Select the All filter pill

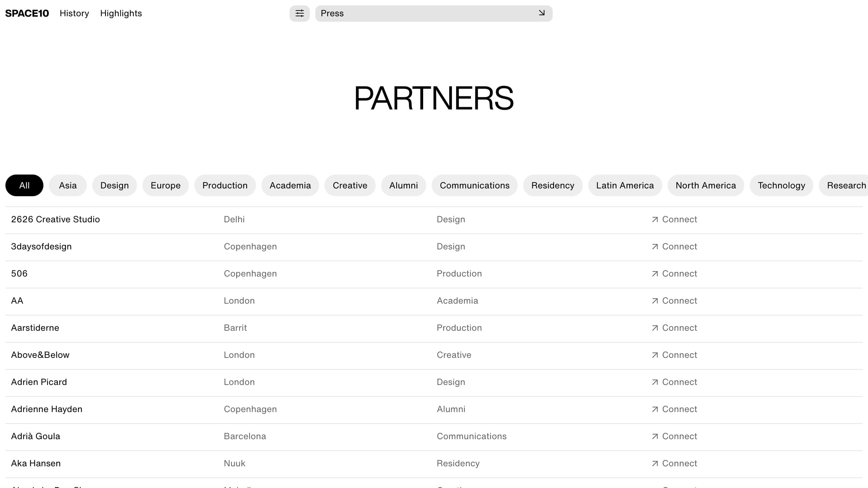coord(24,185)
